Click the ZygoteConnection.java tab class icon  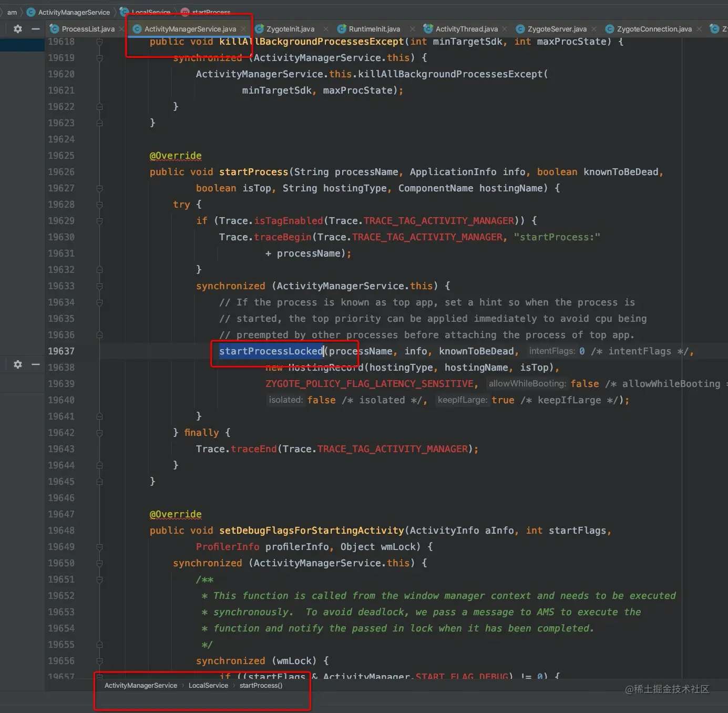coord(610,29)
